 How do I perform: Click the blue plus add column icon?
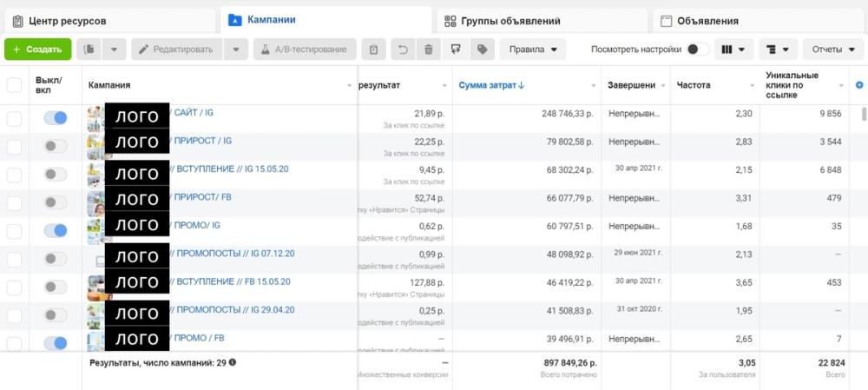pos(859,85)
